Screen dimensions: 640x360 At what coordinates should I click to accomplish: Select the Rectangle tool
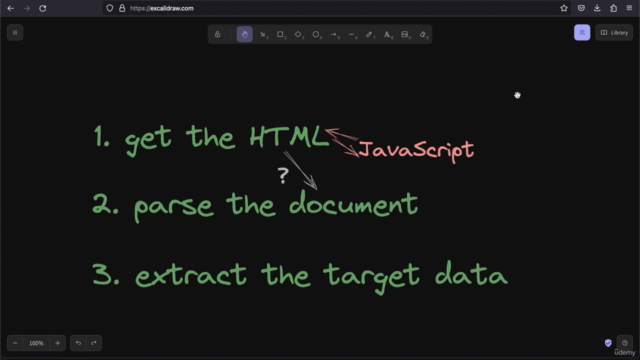pyautogui.click(x=281, y=34)
